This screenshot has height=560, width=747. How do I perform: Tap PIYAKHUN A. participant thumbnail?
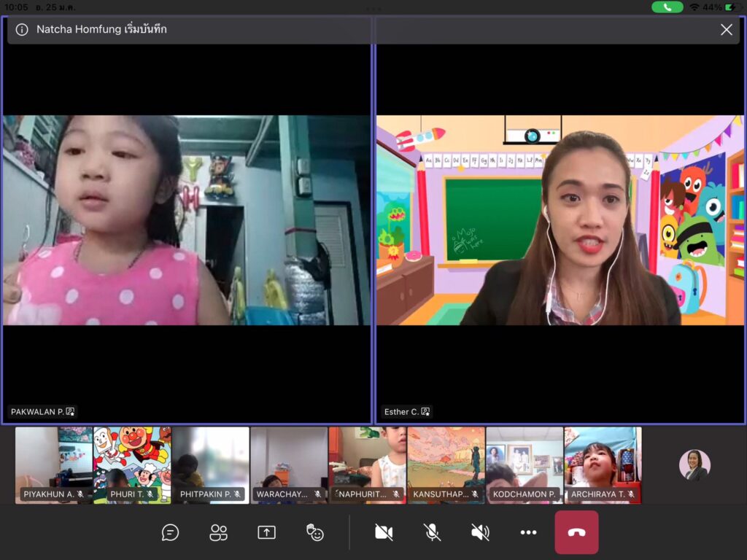pyautogui.click(x=54, y=465)
